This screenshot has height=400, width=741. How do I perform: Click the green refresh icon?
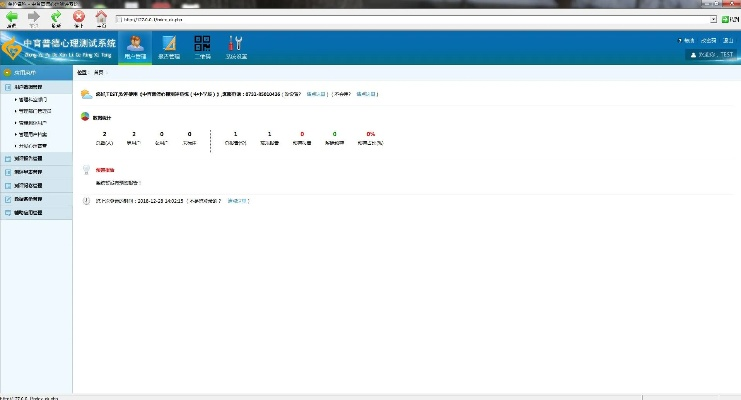pos(56,17)
